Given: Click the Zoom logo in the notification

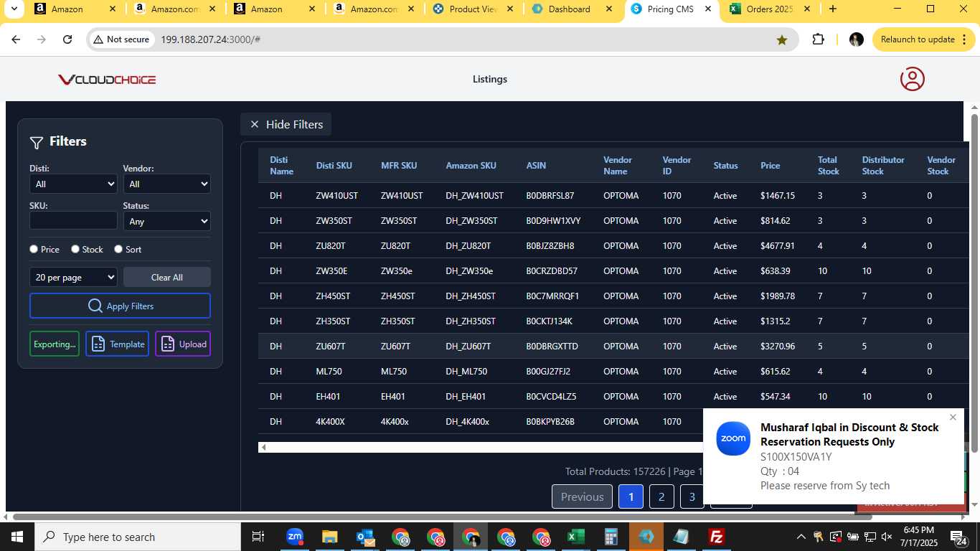Looking at the screenshot, I should [x=733, y=438].
